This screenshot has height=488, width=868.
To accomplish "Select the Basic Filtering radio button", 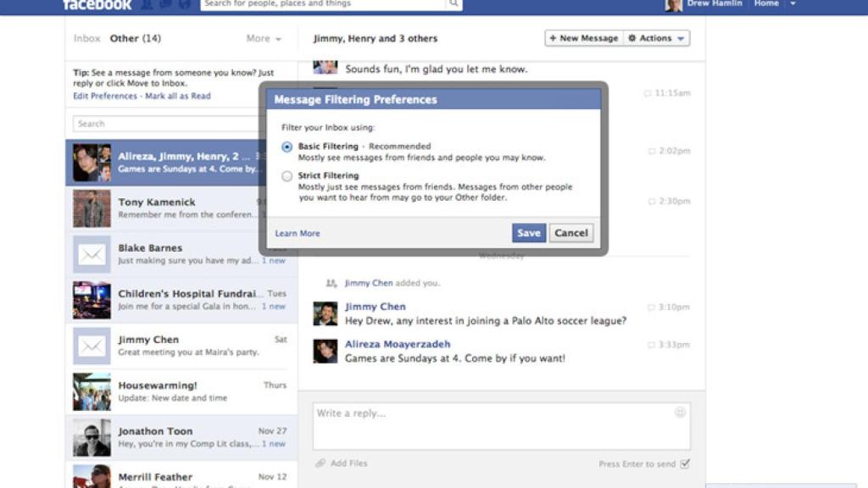I will pos(287,145).
